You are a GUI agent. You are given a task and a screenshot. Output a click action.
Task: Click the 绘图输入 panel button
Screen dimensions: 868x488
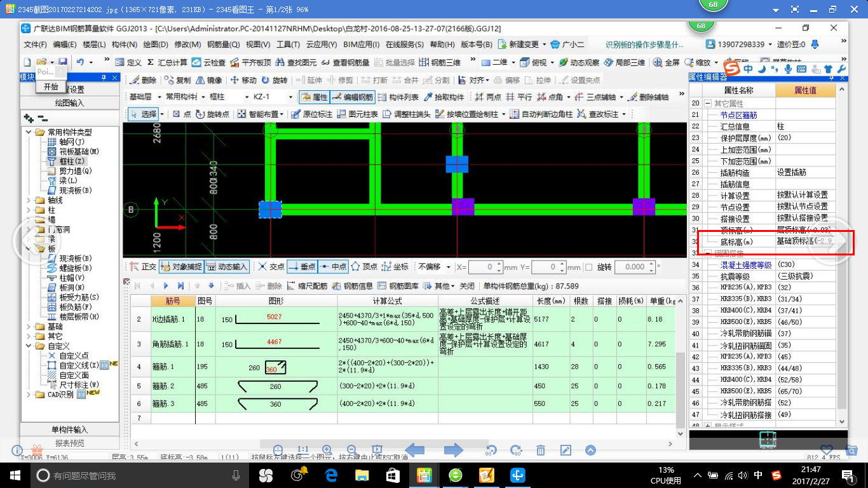(70, 103)
